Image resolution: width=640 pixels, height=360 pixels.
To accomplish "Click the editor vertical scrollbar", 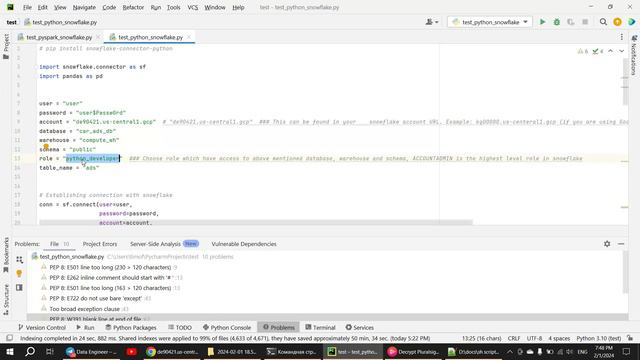I will (625, 82).
